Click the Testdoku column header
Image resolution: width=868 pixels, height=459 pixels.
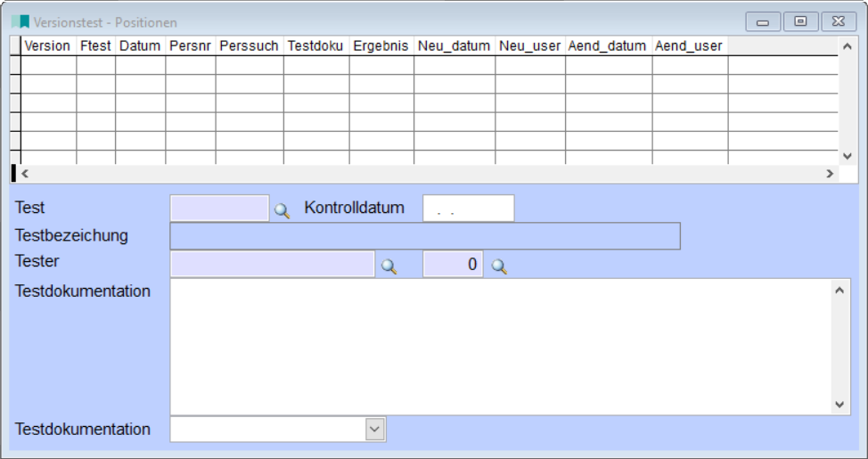point(315,46)
